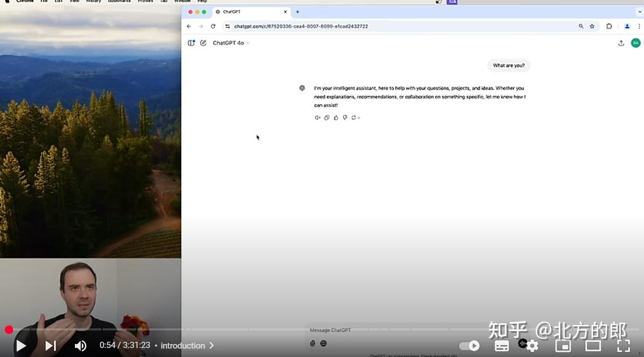
Task: Open the ChatGPT sidebar toggle icon
Action: [x=191, y=42]
